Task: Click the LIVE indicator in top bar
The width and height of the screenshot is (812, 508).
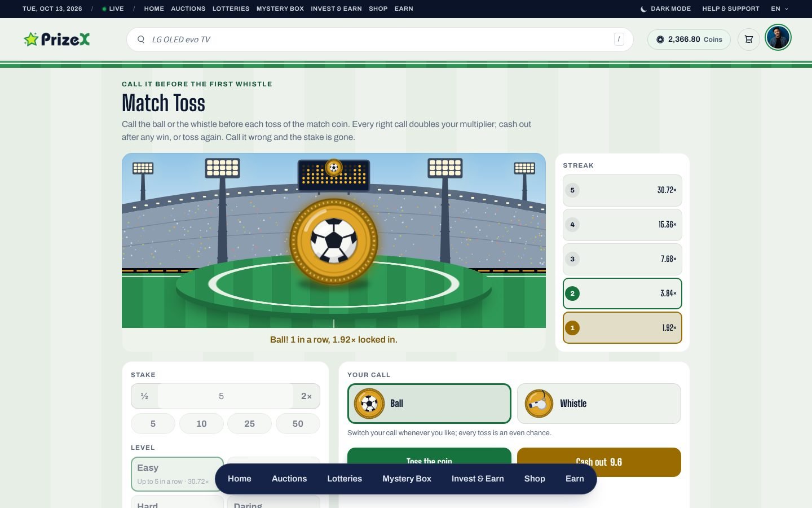Action: 113,9
